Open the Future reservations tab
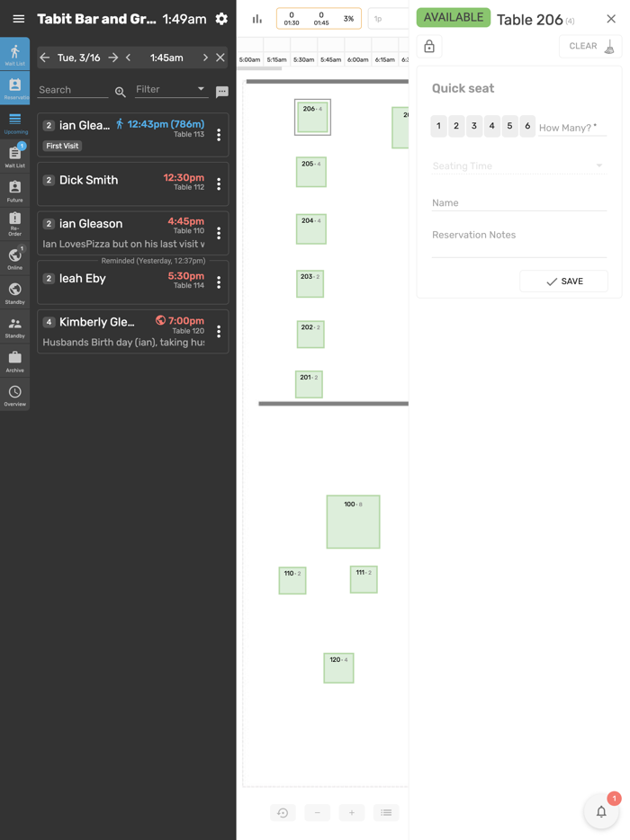This screenshot has height=840, width=630. point(15,191)
